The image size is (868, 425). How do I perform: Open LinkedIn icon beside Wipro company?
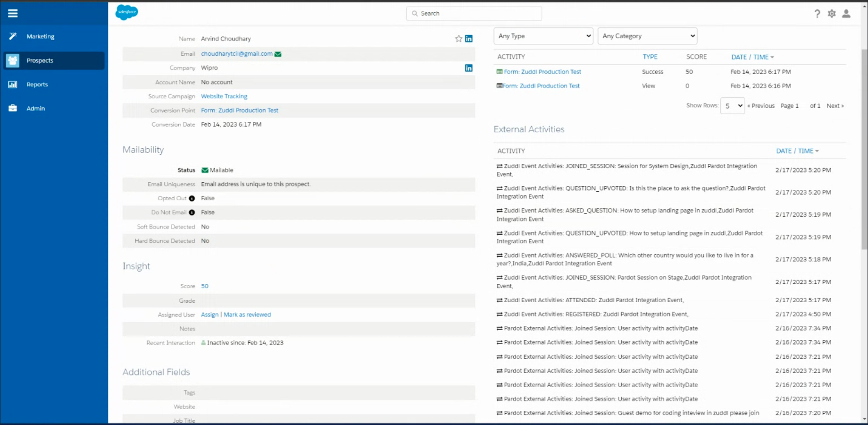pos(469,68)
